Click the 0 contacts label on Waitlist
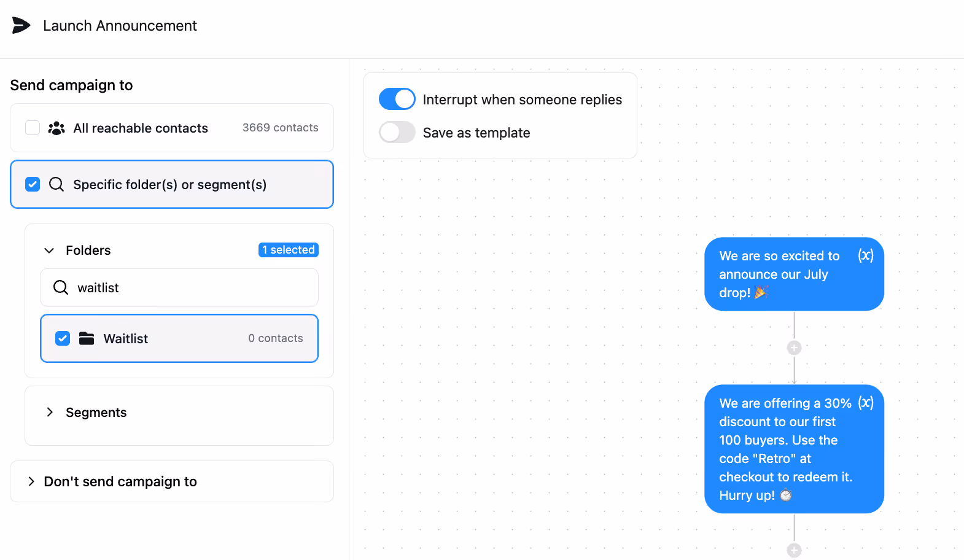964x560 pixels. pyautogui.click(x=276, y=338)
